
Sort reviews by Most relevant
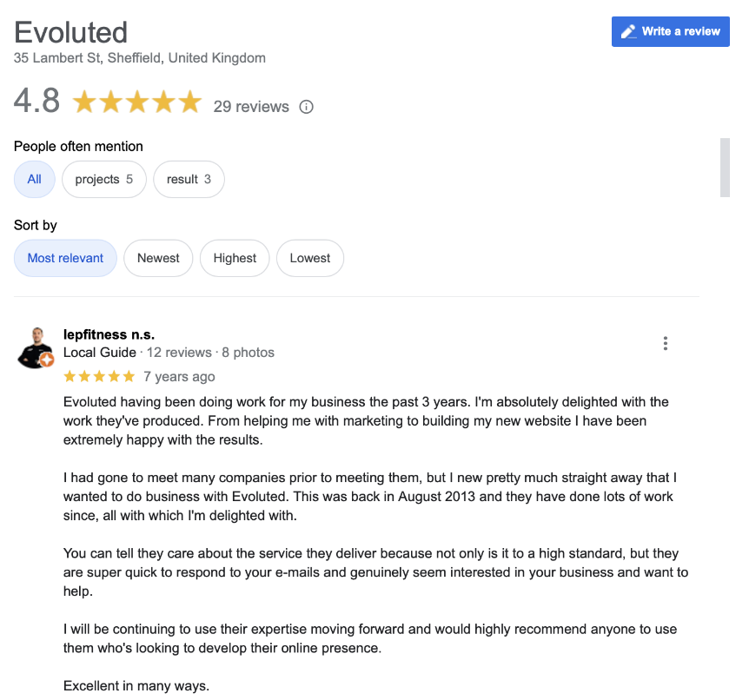(x=65, y=258)
